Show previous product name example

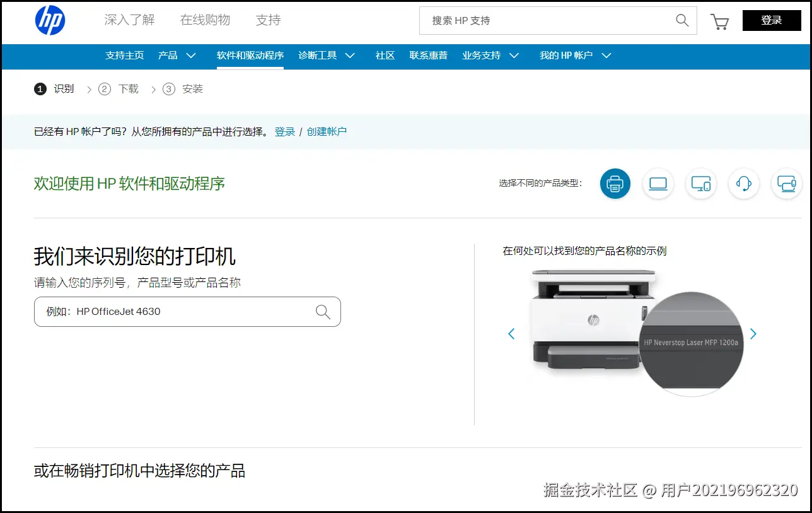click(x=511, y=334)
